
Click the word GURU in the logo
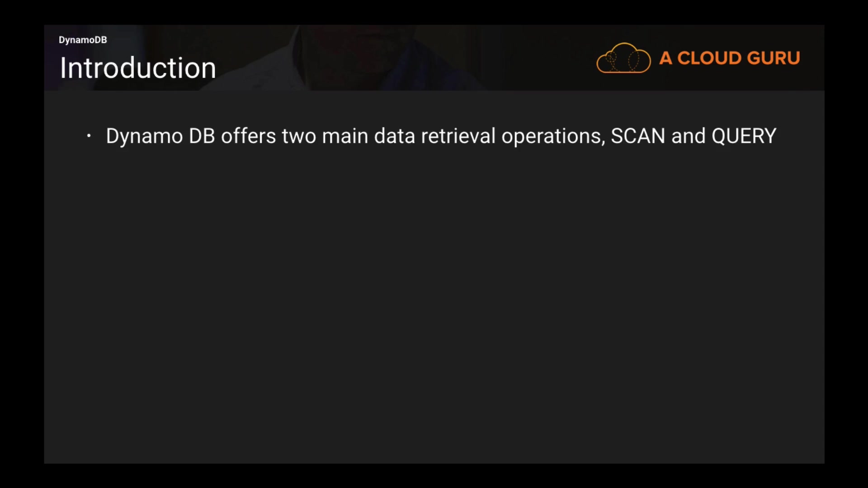click(x=774, y=58)
